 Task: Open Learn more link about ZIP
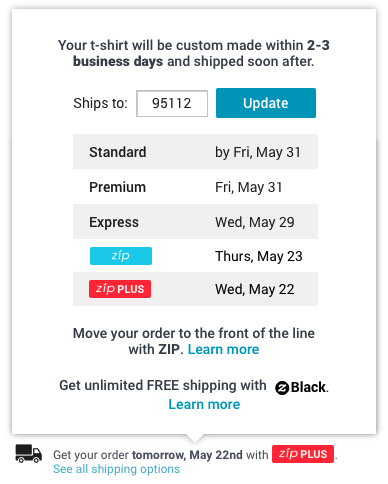(223, 349)
